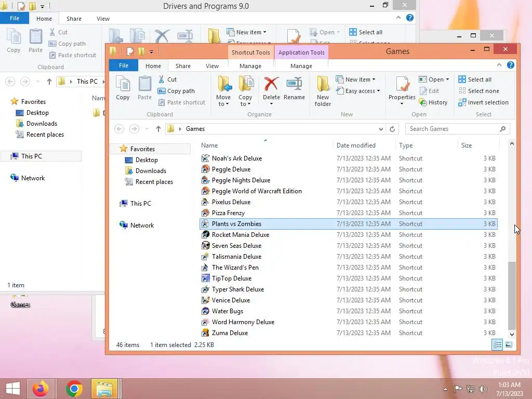The width and height of the screenshot is (532, 399).
Task: Delete the selected item with red X
Action: [271, 84]
